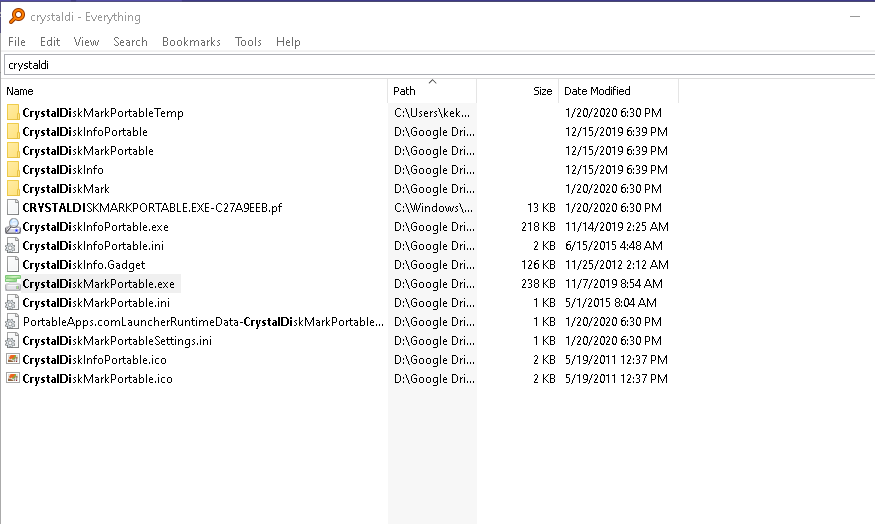
Task: Click the 126 KB size cell
Action: click(538, 265)
